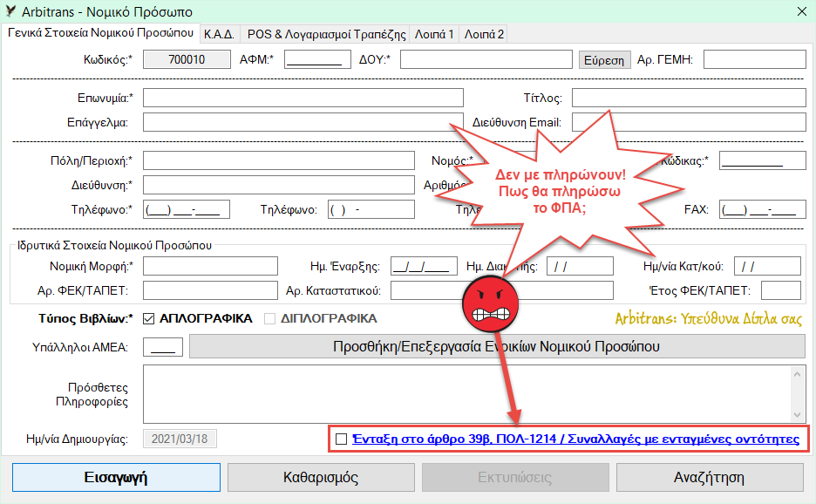Focus the Διεύθυνση Email field
This screenshot has width=816, height=504.
point(689,122)
